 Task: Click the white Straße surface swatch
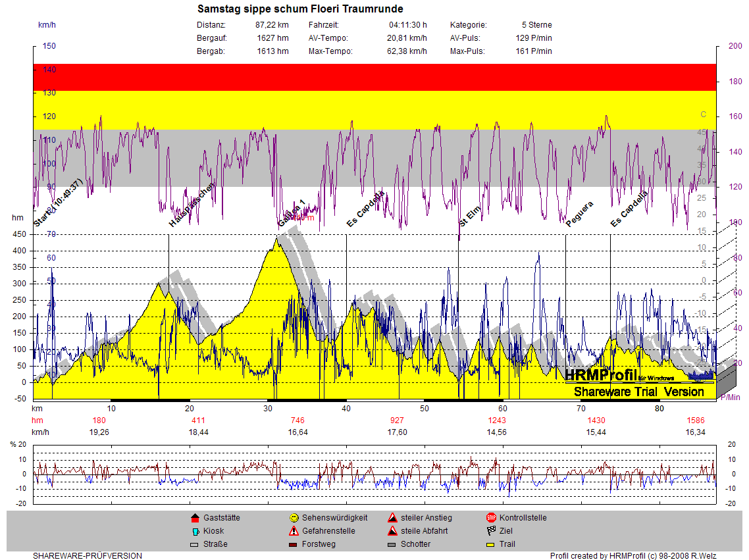pyautogui.click(x=194, y=545)
